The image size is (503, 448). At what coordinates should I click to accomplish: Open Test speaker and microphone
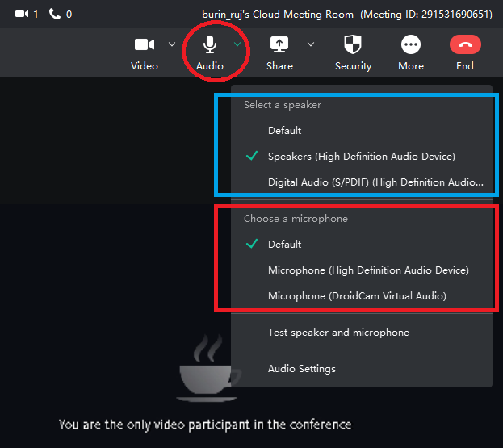click(338, 333)
